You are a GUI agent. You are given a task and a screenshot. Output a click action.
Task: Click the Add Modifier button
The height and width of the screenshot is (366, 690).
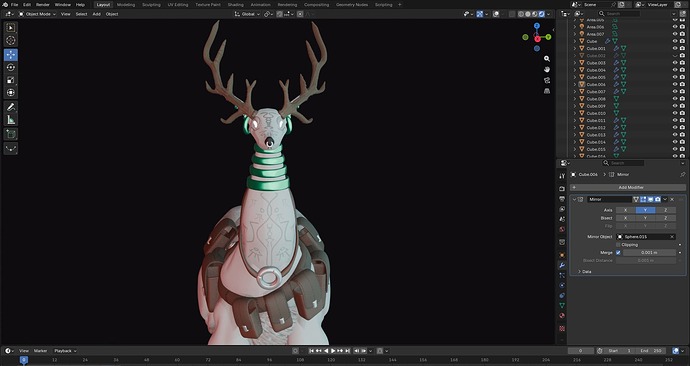[628, 187]
